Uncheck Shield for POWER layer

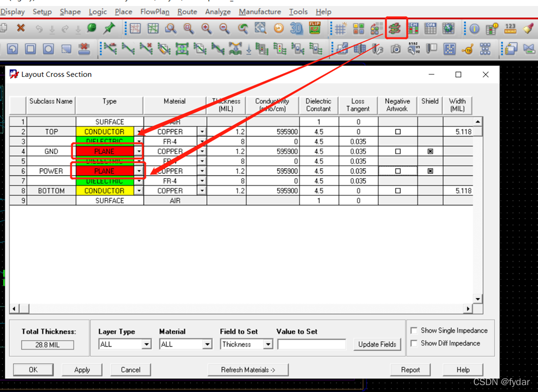430,171
